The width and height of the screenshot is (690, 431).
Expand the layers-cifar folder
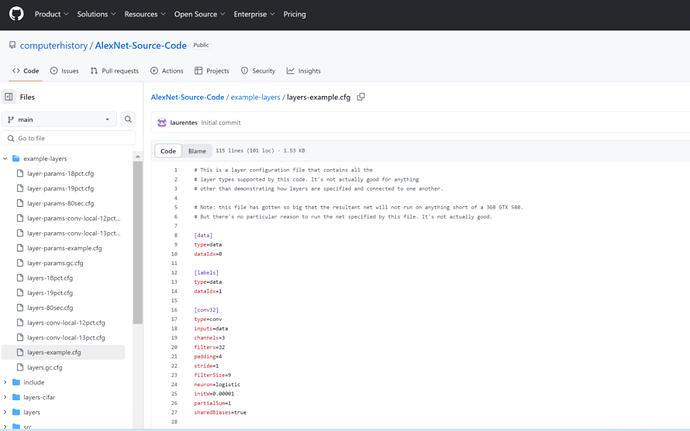coord(6,397)
